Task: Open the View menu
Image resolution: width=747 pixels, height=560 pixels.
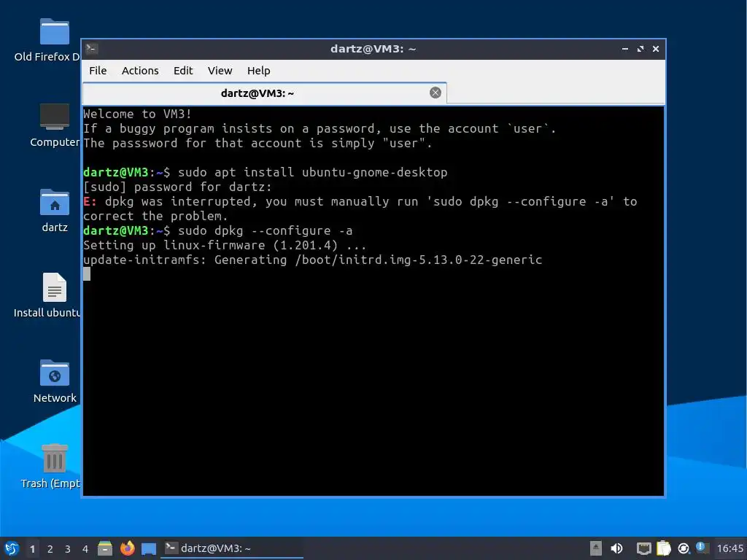Action: [220, 71]
